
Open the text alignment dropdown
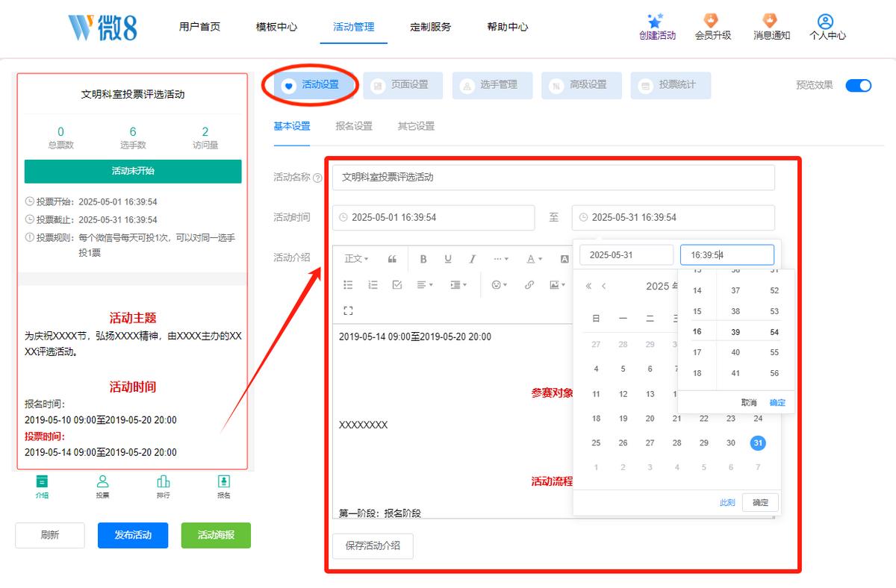pyautogui.click(x=426, y=284)
